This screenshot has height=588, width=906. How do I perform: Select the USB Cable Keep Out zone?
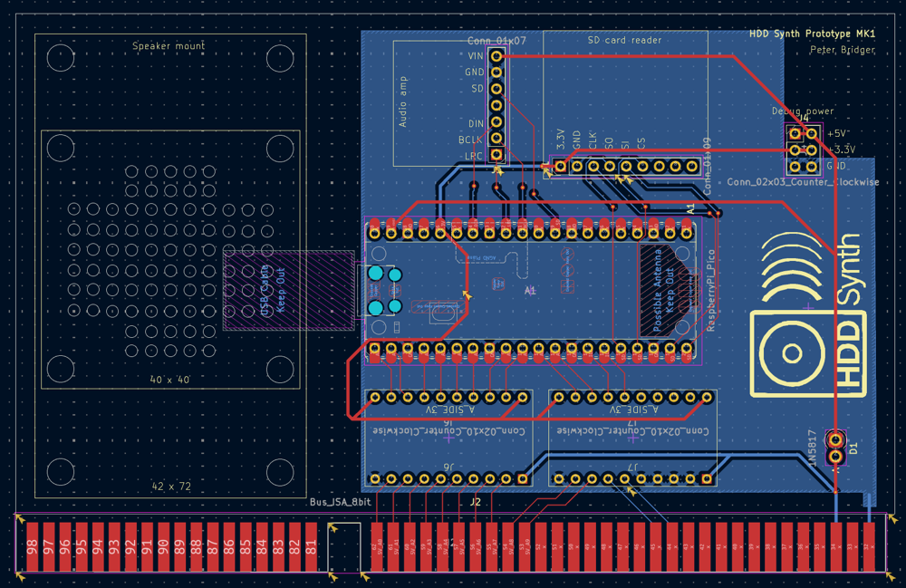pos(288,291)
